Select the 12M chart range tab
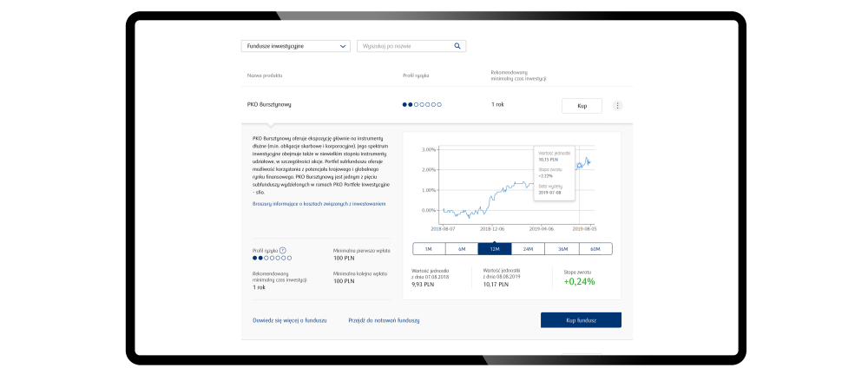The height and width of the screenshot is (381, 868). pos(495,248)
